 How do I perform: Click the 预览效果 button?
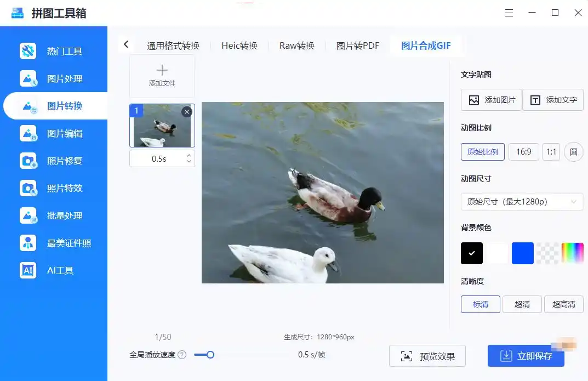pos(427,356)
